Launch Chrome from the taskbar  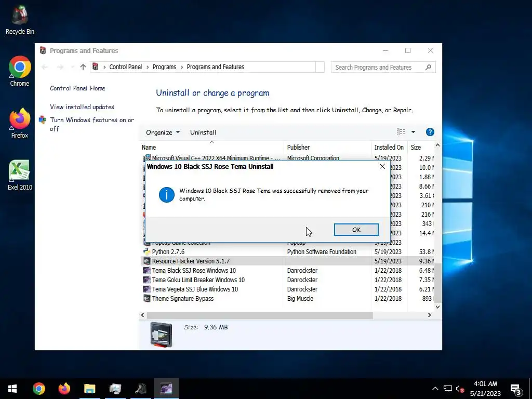[x=38, y=389]
